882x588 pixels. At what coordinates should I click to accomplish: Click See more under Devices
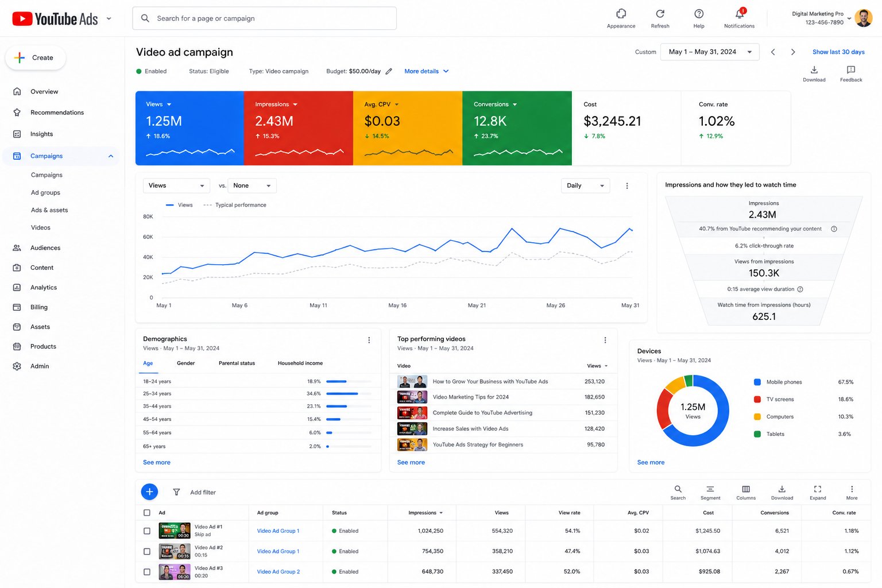[651, 462]
